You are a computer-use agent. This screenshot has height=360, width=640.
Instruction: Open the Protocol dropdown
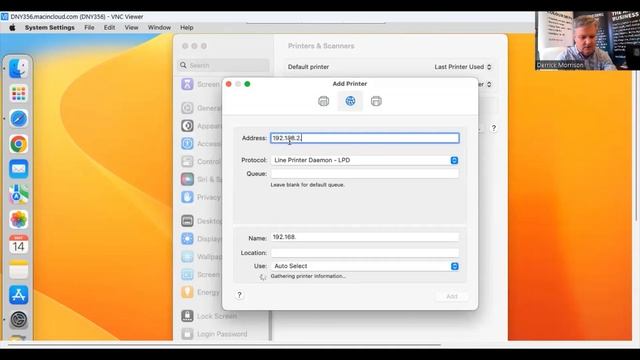(364, 160)
